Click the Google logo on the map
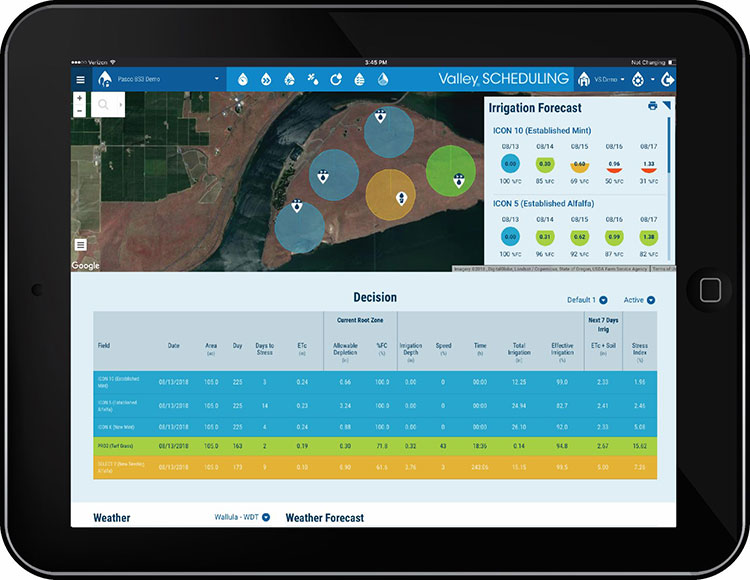The height and width of the screenshot is (580, 750). point(86,265)
